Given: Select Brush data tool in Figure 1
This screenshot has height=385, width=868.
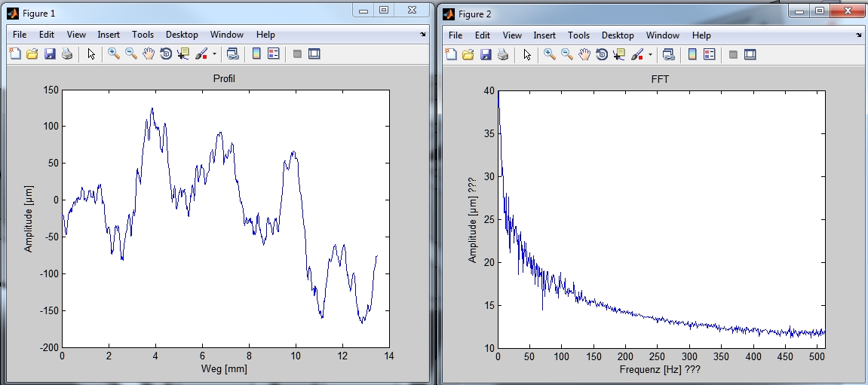Looking at the screenshot, I should pyautogui.click(x=201, y=54).
